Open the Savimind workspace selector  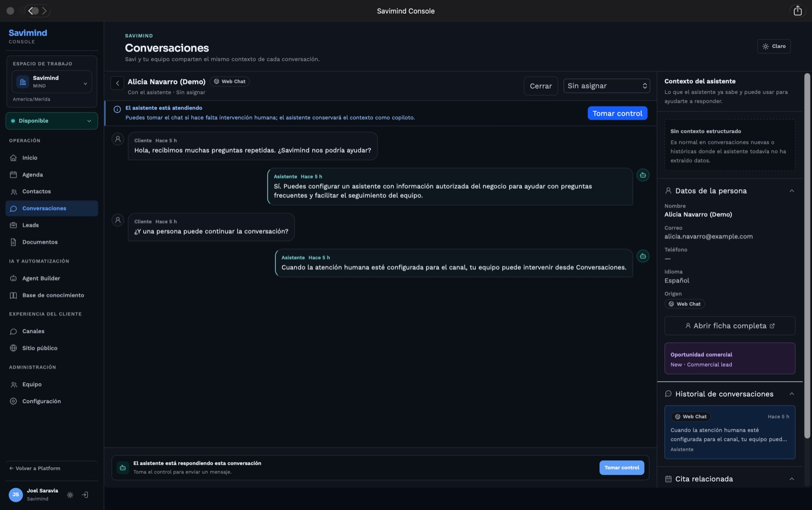(52, 82)
